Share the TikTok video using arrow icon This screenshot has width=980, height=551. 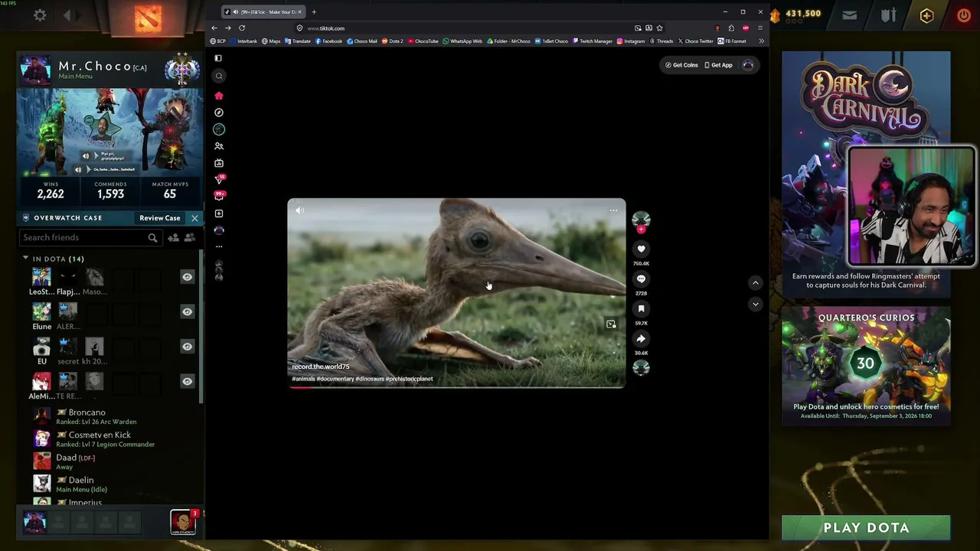point(641,338)
